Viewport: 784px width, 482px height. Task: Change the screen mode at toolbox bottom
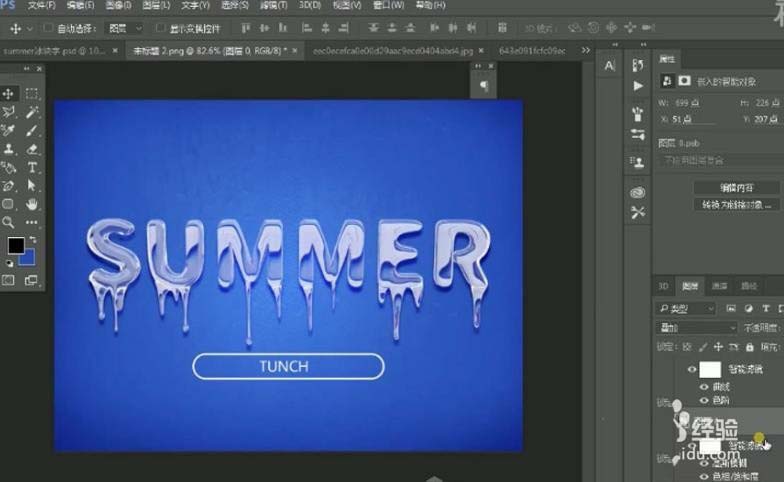[x=32, y=280]
